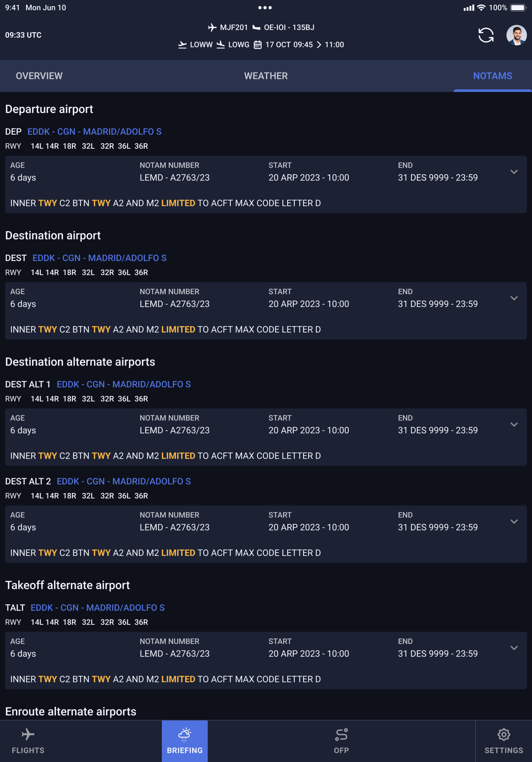Switch to the Overview tab
The image size is (532, 762).
39,76
